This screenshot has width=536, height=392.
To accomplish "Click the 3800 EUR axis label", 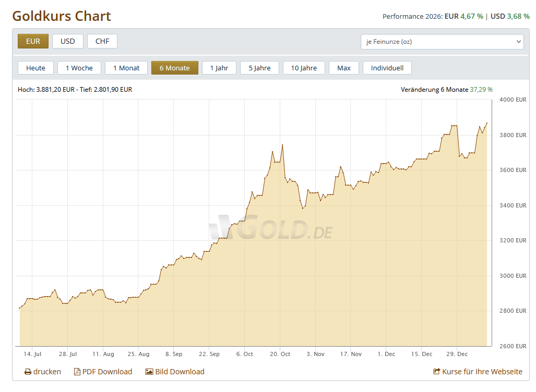I will pos(513,135).
